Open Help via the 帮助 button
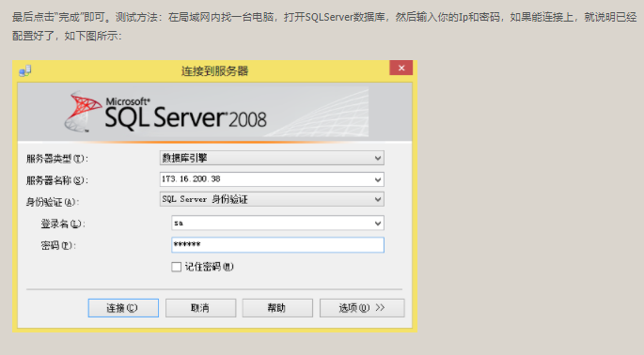 (277, 308)
